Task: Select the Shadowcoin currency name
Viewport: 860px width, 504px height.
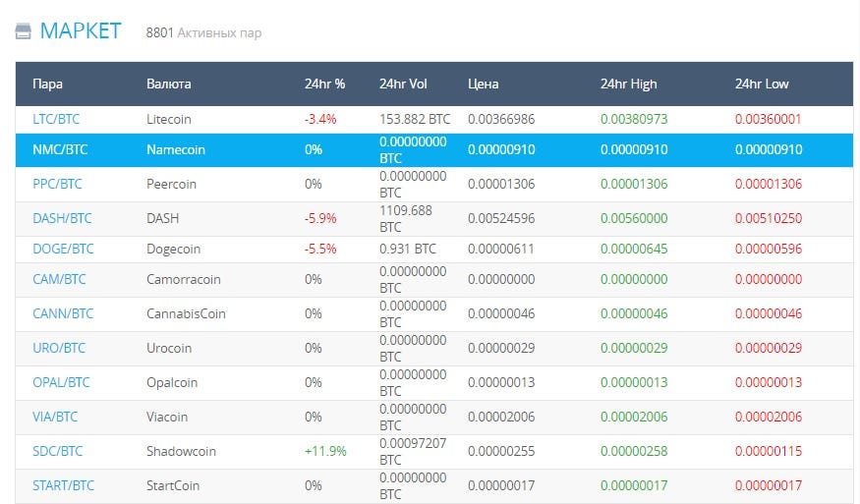Action: [181, 451]
